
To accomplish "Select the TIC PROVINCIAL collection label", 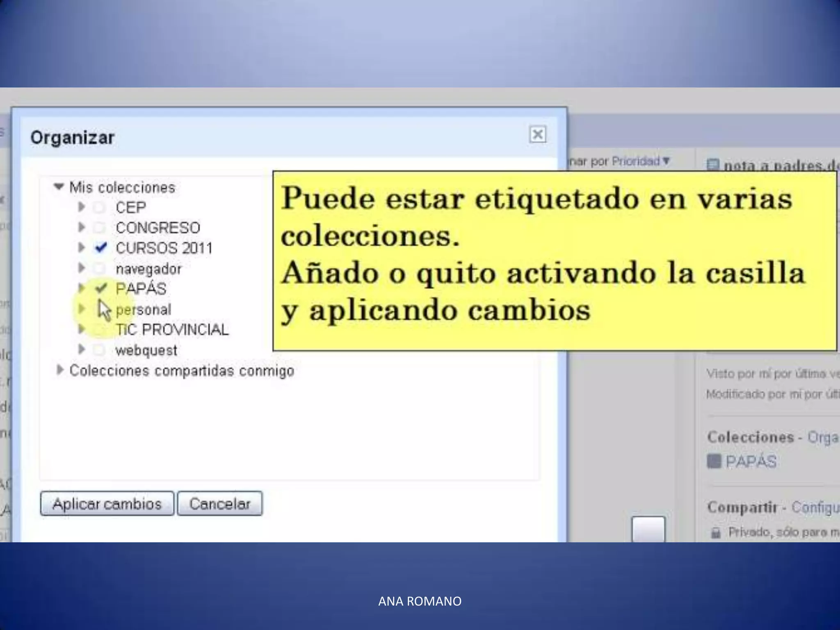I will point(172,330).
